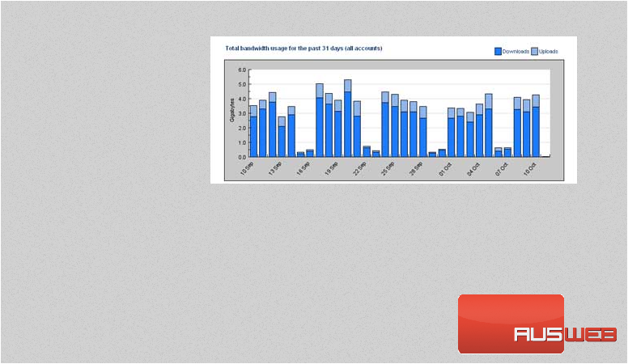
Task: Select the 10 Sep bar in chart
Action: (253, 131)
